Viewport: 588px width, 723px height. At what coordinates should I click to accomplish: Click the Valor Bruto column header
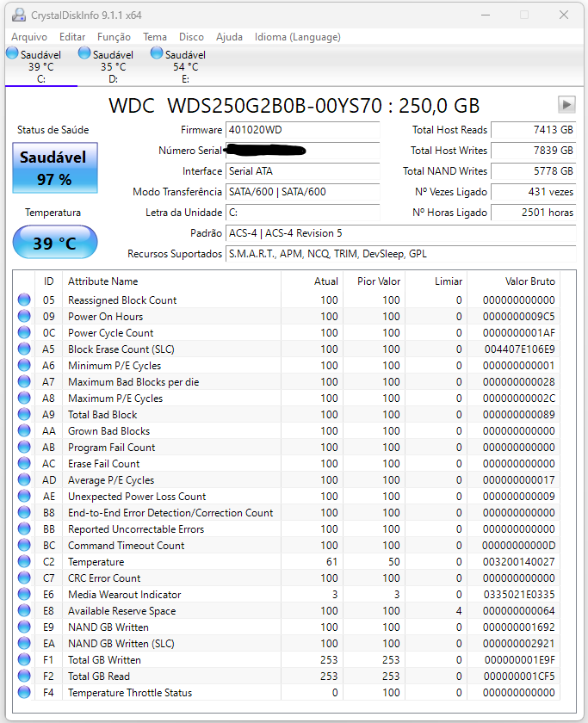513,281
